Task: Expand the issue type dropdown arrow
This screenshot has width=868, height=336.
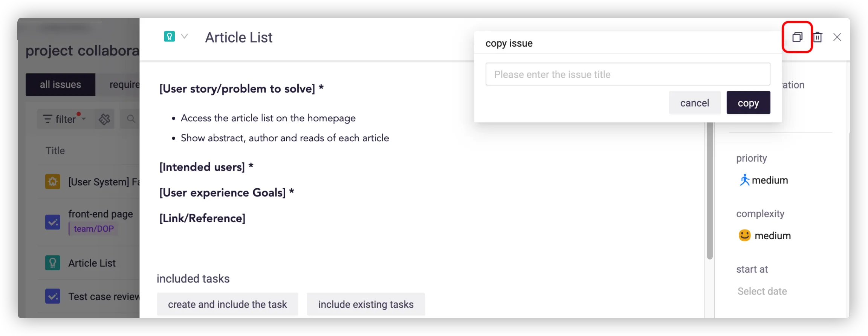Action: click(x=184, y=37)
